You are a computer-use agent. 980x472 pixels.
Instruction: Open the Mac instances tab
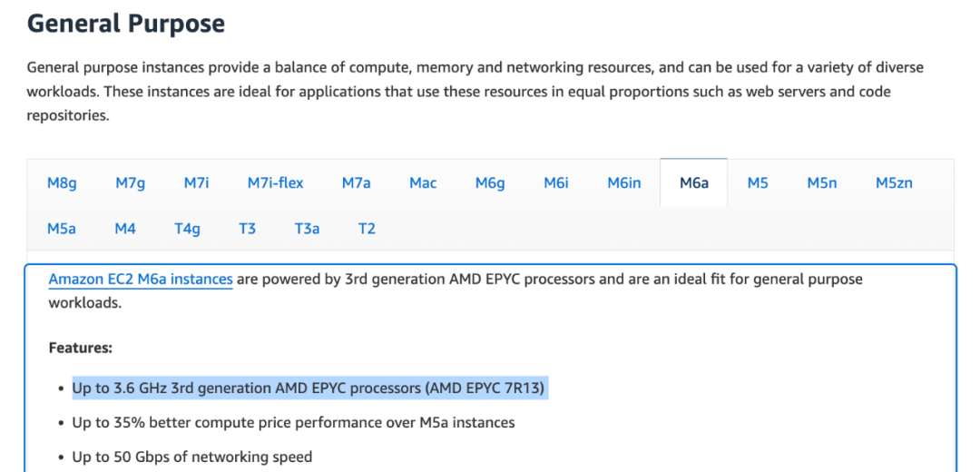click(423, 182)
